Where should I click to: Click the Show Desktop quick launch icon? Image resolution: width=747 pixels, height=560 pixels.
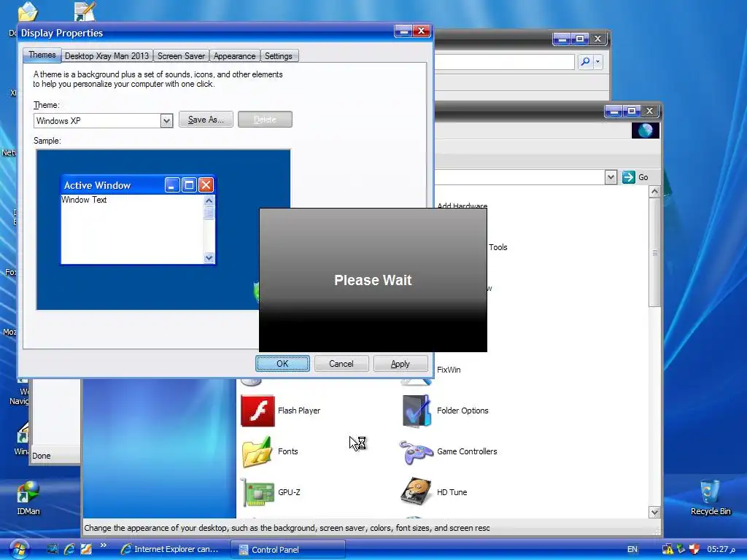(x=53, y=549)
